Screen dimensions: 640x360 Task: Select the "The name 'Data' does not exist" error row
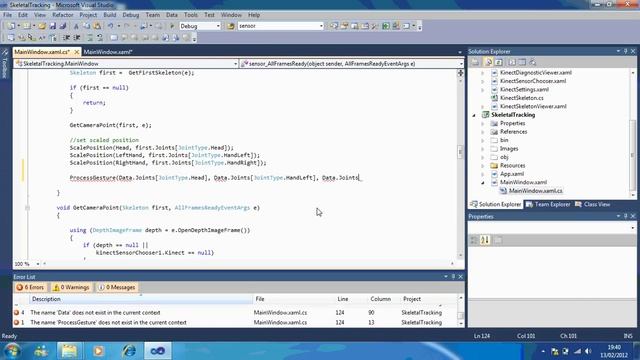[235, 313]
